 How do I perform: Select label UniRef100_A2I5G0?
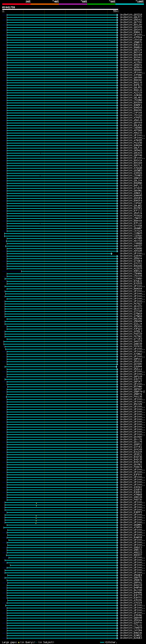[131, 63]
